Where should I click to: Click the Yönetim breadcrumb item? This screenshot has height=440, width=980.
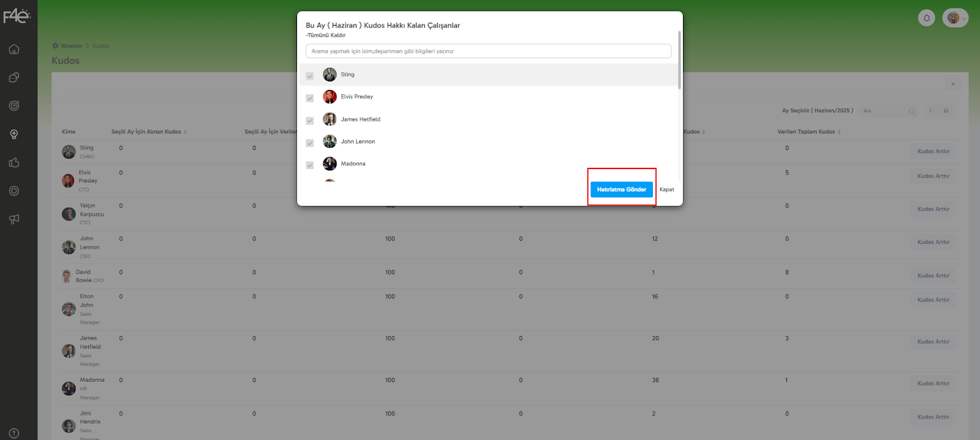point(71,46)
